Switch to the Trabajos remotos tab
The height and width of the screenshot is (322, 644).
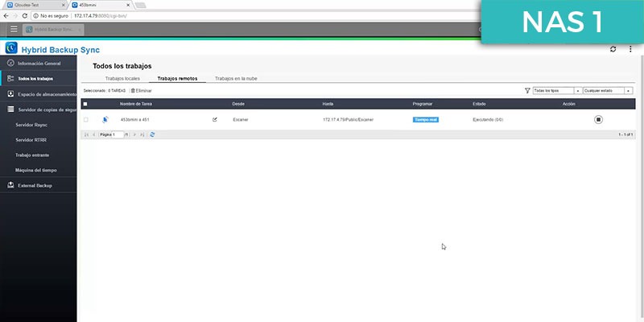(x=177, y=78)
